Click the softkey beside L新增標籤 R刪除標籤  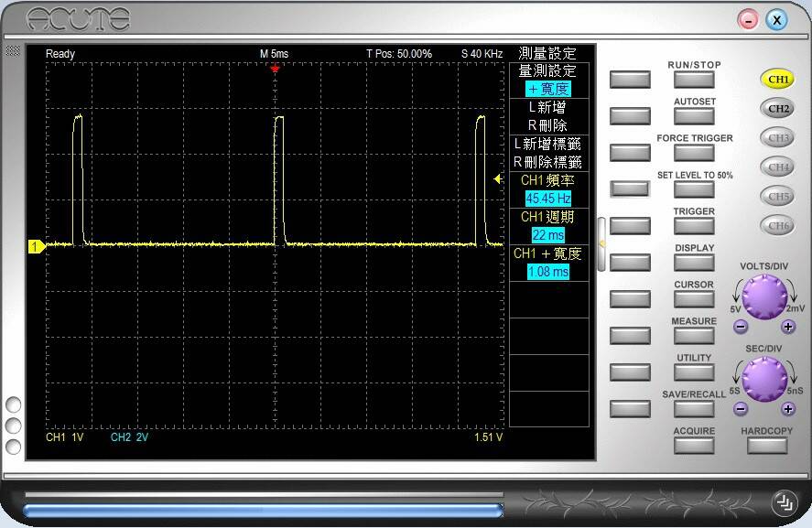click(x=630, y=153)
